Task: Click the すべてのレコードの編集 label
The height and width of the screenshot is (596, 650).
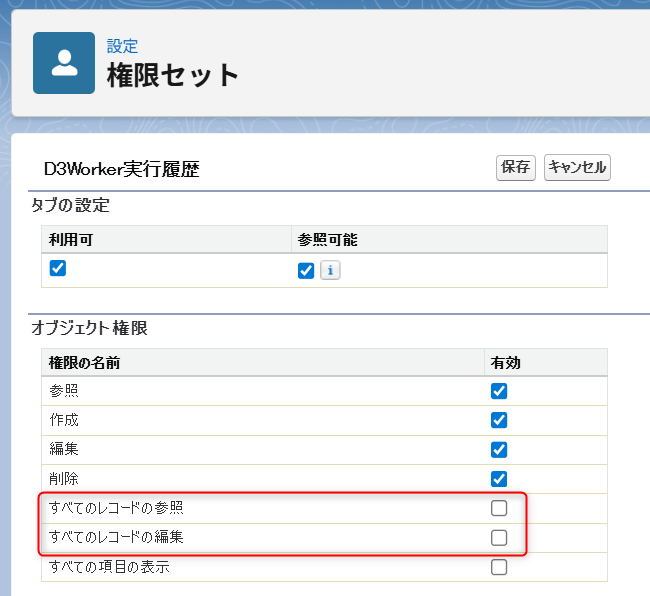Action: click(116, 537)
